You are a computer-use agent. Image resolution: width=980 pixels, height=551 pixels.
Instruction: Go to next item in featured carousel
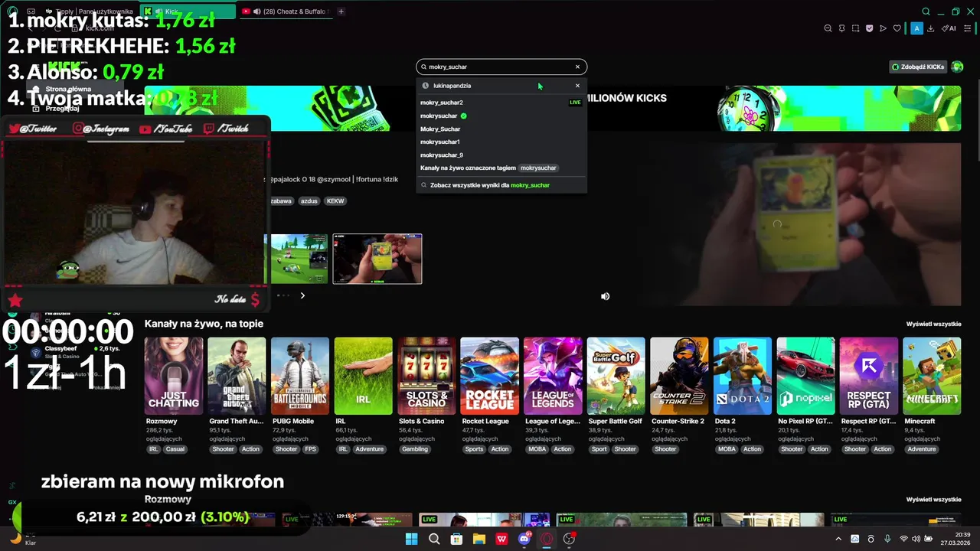pos(302,295)
